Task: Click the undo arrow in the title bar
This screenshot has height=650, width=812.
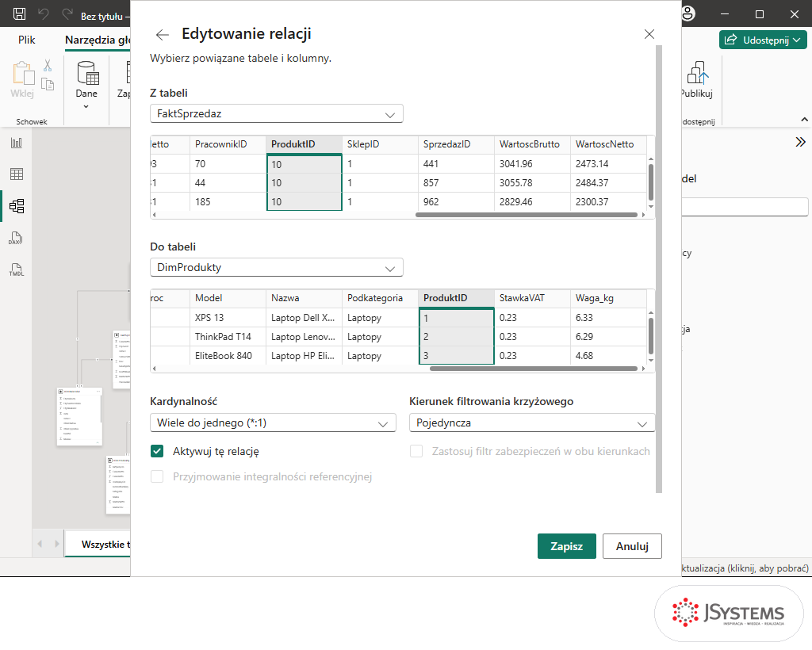Action: 44,14
